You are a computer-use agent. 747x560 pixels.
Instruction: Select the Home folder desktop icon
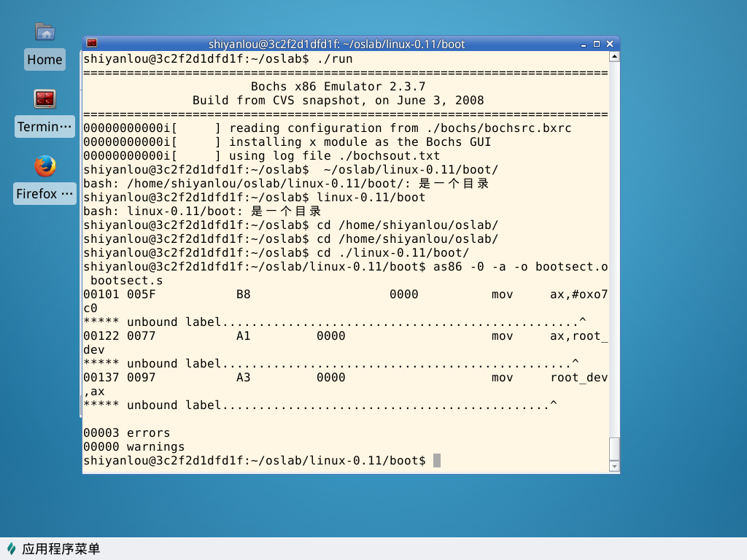coord(45,32)
